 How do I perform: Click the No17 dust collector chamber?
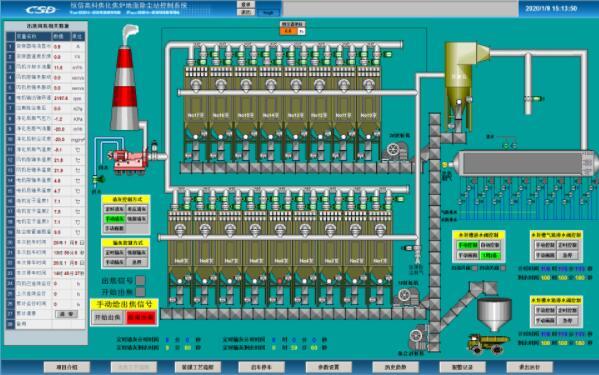coord(196,115)
